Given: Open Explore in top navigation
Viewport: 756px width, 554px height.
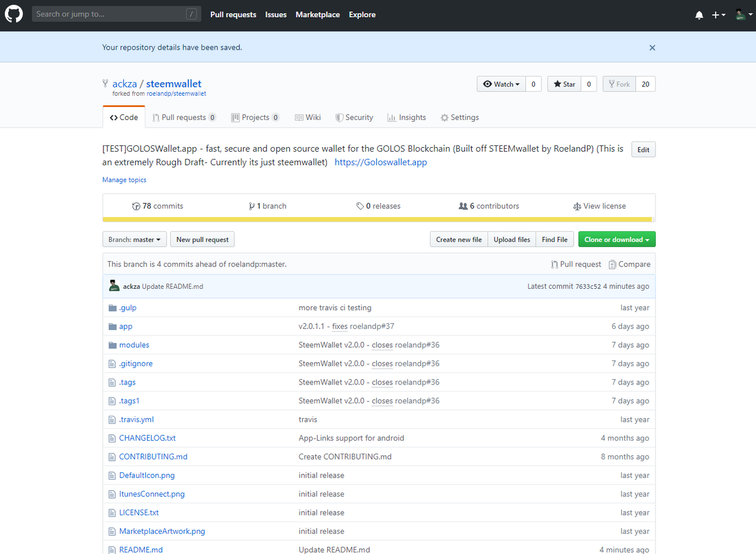Looking at the screenshot, I should pyautogui.click(x=362, y=14).
